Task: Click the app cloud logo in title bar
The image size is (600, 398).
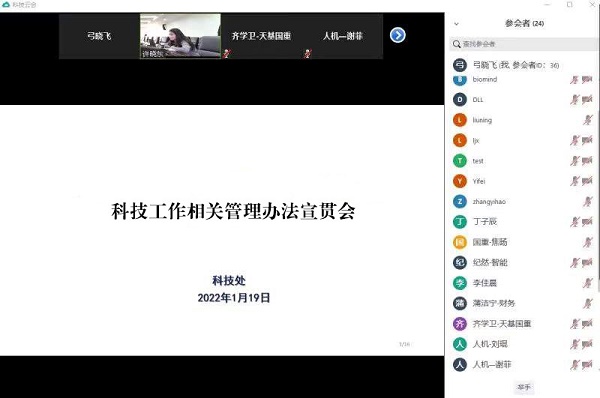Action: pyautogui.click(x=6, y=5)
